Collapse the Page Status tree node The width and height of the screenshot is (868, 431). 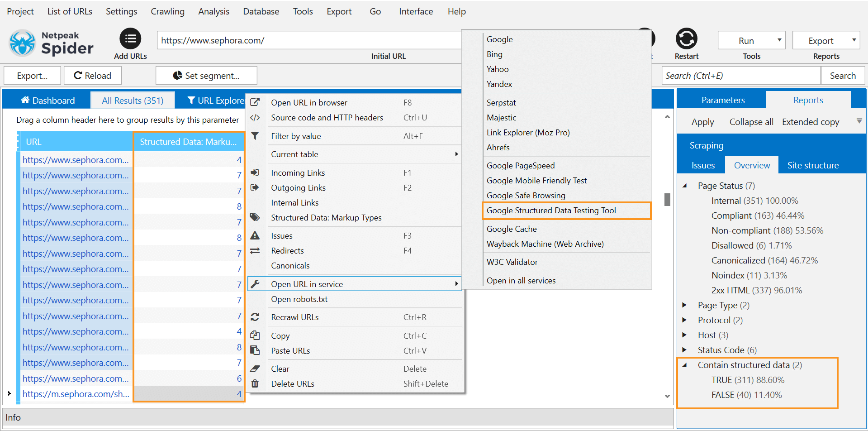(x=685, y=186)
